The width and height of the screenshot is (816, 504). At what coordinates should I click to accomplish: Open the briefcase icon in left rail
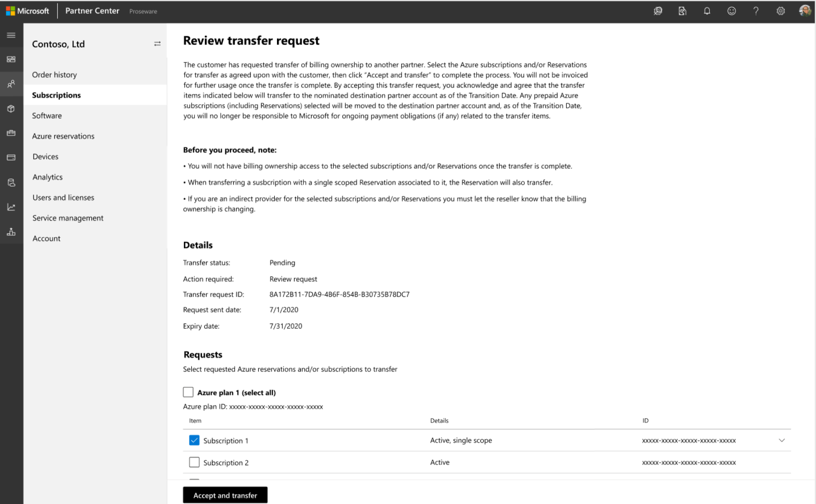(x=11, y=133)
